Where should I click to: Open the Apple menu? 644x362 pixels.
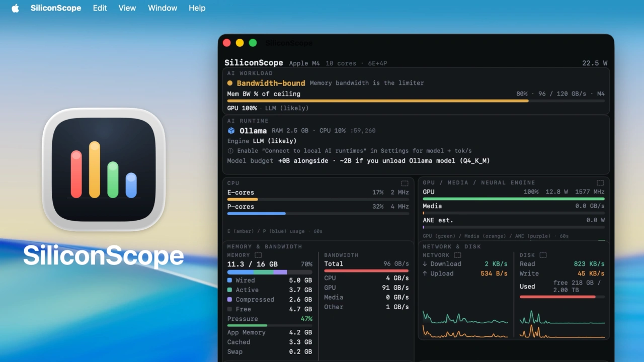point(15,8)
